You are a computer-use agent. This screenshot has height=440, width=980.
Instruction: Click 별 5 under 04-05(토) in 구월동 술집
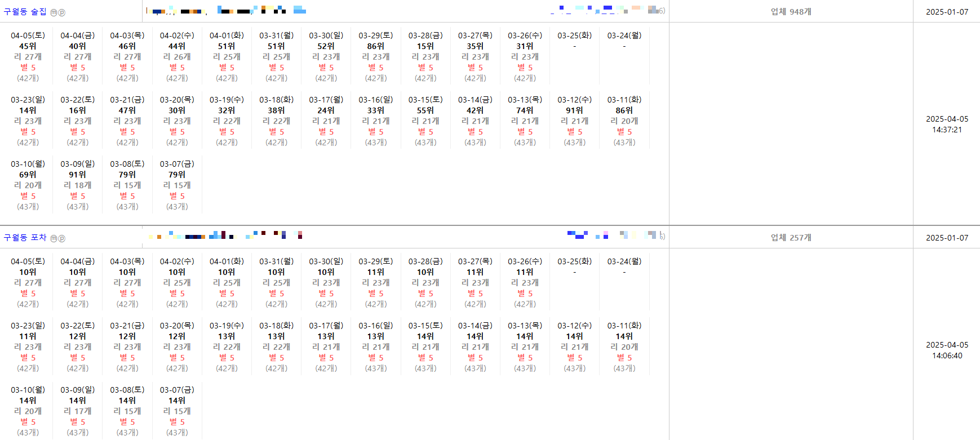[28, 68]
